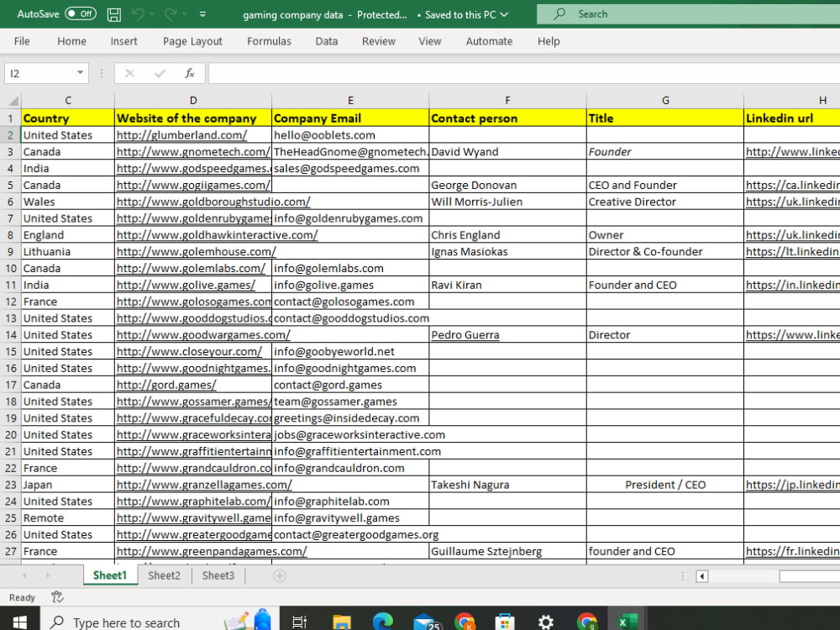This screenshot has width=840, height=630.
Task: Open the Formulas tab
Action: pyautogui.click(x=269, y=41)
